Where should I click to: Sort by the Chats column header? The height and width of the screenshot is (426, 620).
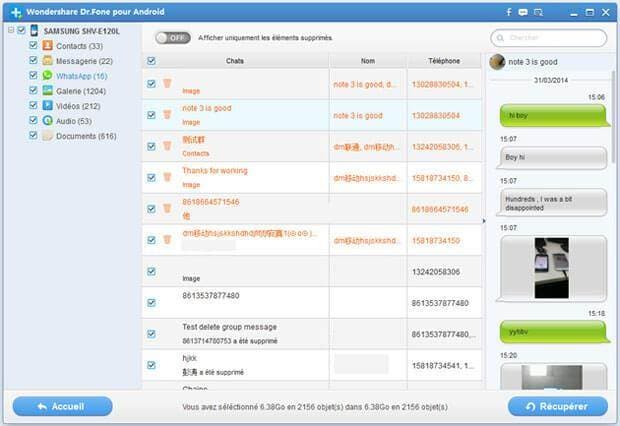[235, 61]
